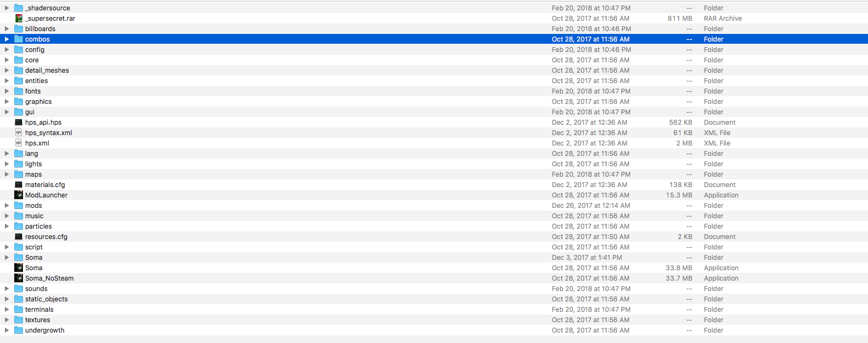Click the hps_syntax.xml file icon

(x=19, y=133)
